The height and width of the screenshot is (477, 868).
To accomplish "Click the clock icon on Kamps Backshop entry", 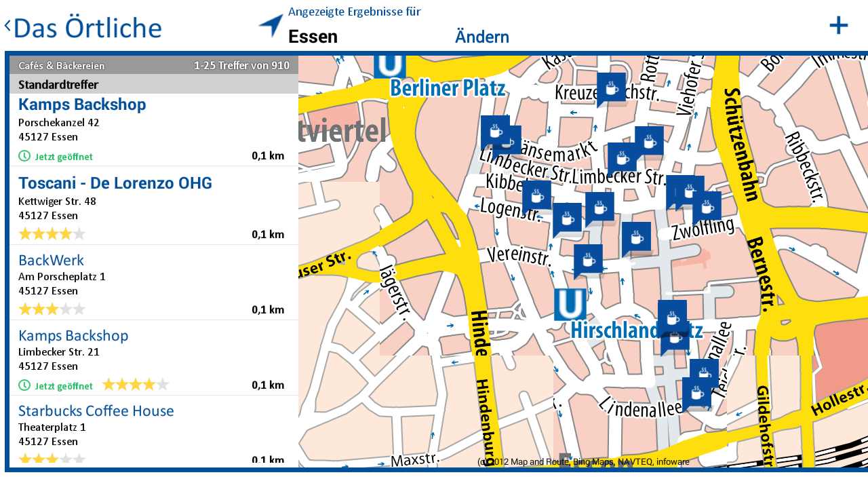I will (23, 155).
